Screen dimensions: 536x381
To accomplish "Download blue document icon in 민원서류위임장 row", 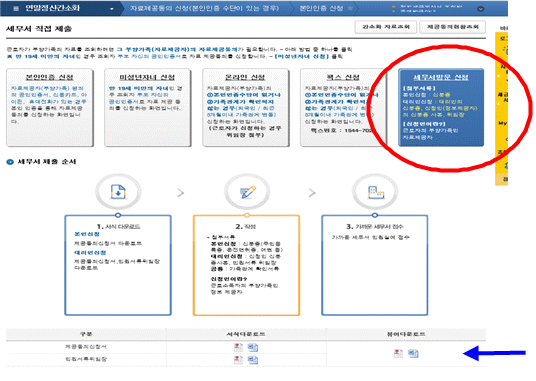I will tap(253, 359).
